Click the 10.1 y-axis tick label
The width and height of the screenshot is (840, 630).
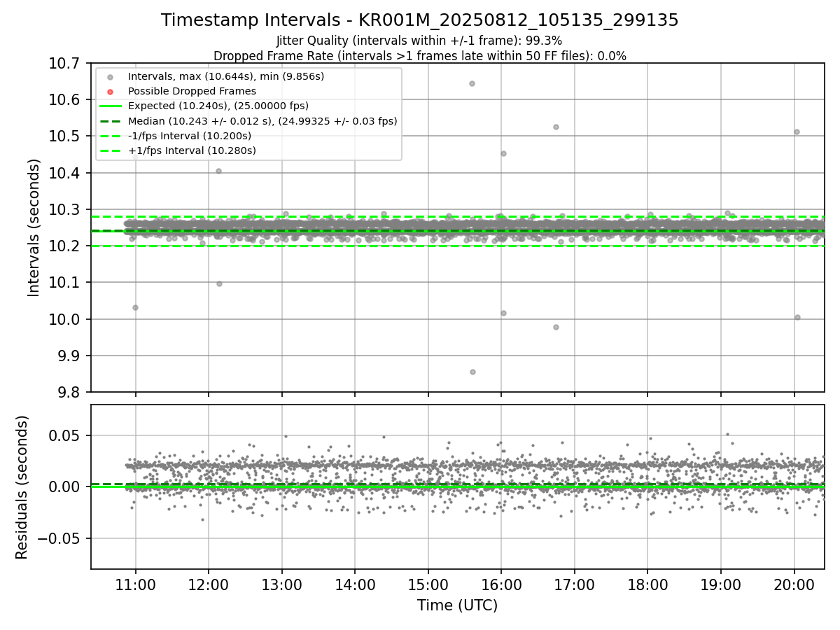[x=64, y=283]
